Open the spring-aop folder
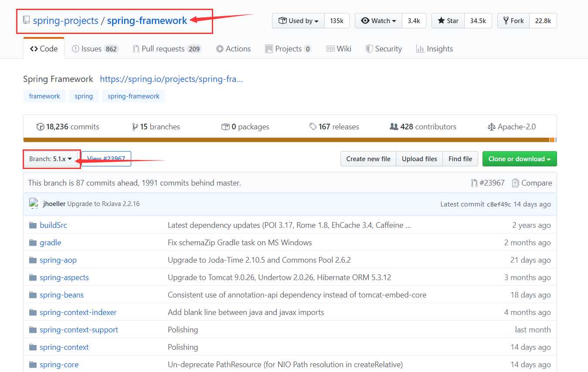The width and height of the screenshot is (588, 372). (x=58, y=260)
